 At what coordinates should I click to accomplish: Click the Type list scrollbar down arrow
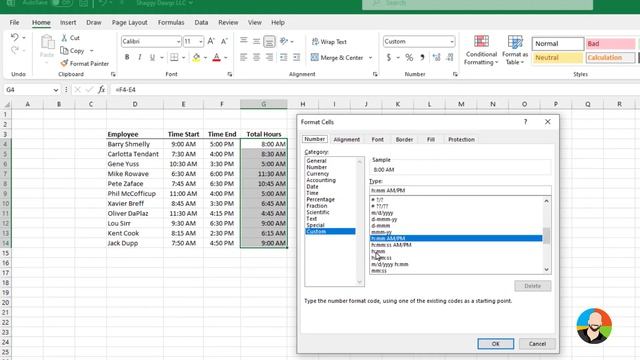[x=546, y=269]
